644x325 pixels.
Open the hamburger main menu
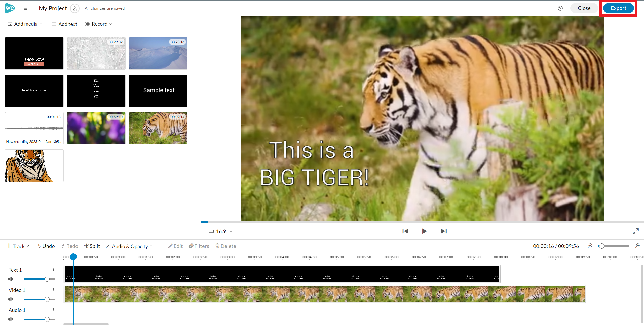click(25, 8)
